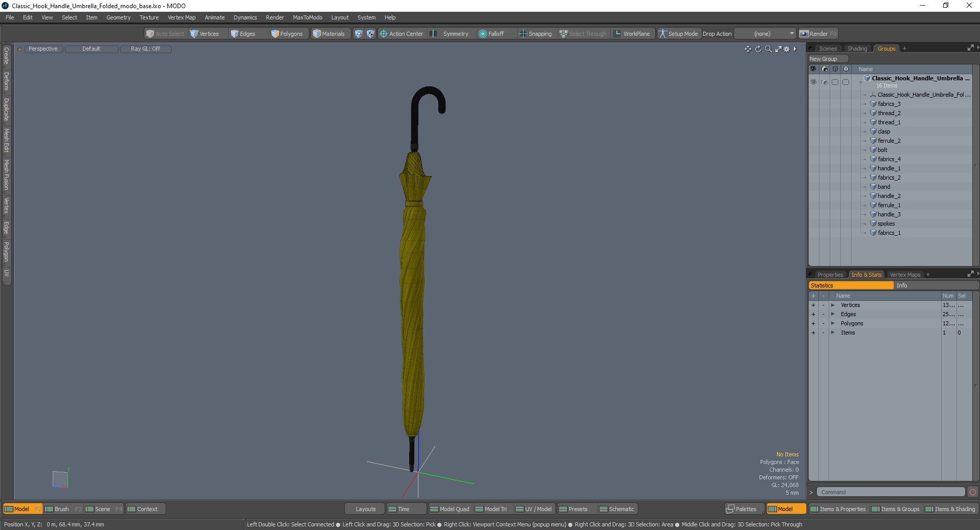
Task: Toggle Setup Mode
Action: point(679,34)
